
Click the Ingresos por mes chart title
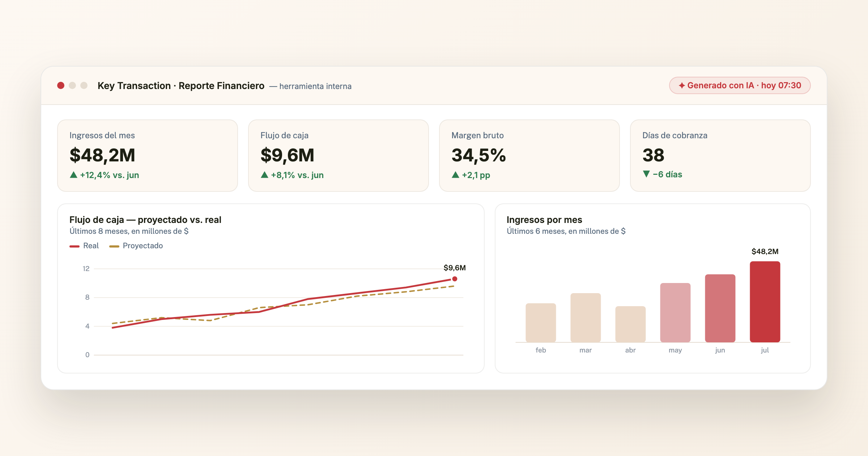[544, 220]
